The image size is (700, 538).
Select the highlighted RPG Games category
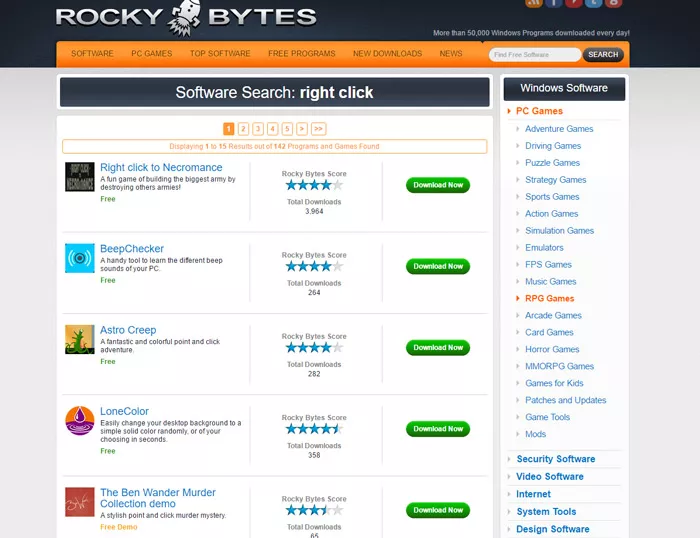click(x=550, y=298)
